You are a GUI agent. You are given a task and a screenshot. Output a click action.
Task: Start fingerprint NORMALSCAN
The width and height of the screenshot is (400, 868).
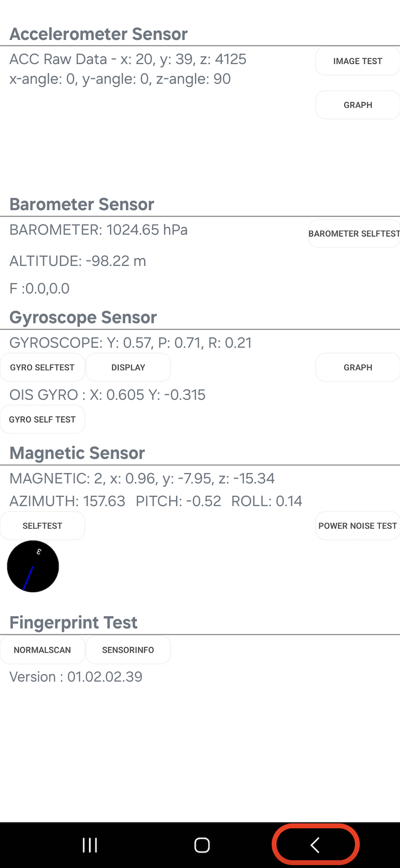[43, 650]
